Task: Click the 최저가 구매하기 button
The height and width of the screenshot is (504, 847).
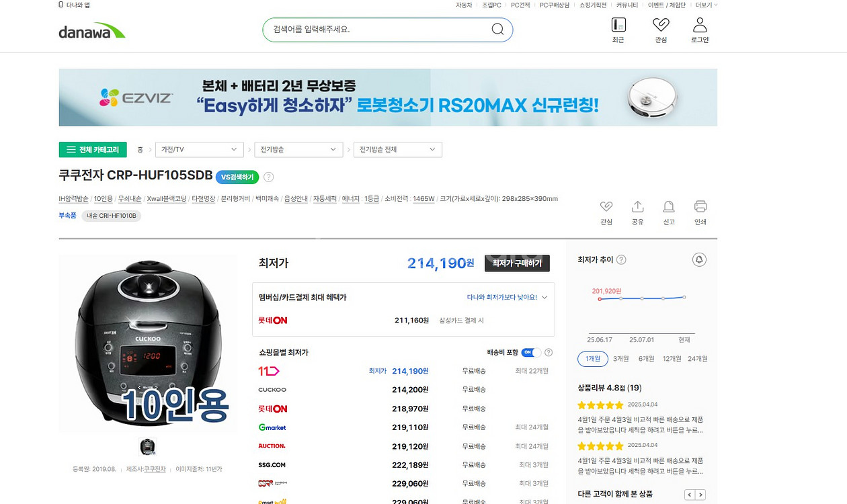Action: (x=517, y=263)
